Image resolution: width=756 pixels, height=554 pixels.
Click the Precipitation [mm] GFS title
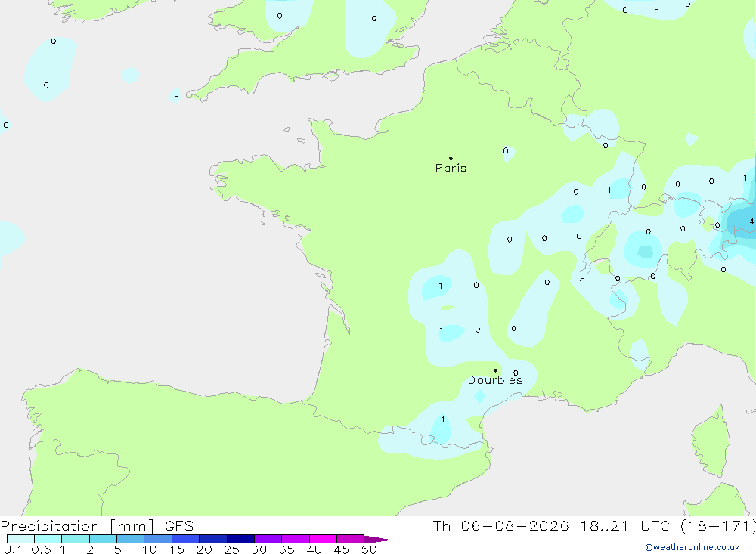[x=97, y=525]
